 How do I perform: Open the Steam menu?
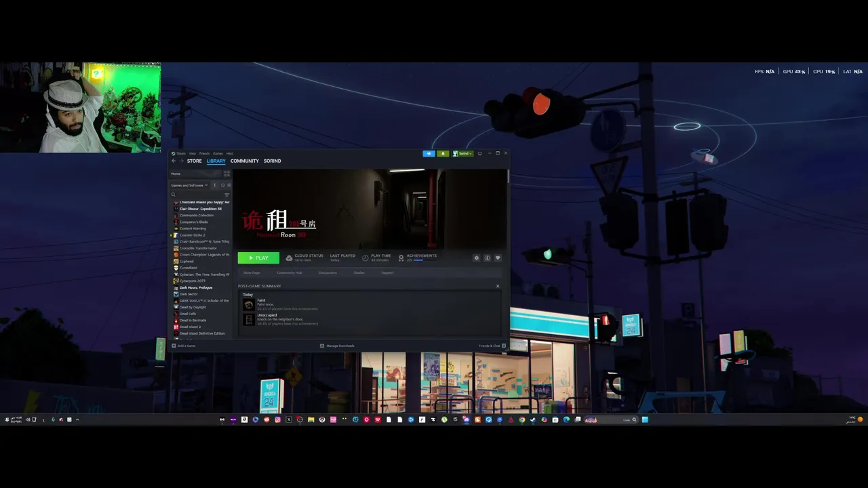coord(181,154)
